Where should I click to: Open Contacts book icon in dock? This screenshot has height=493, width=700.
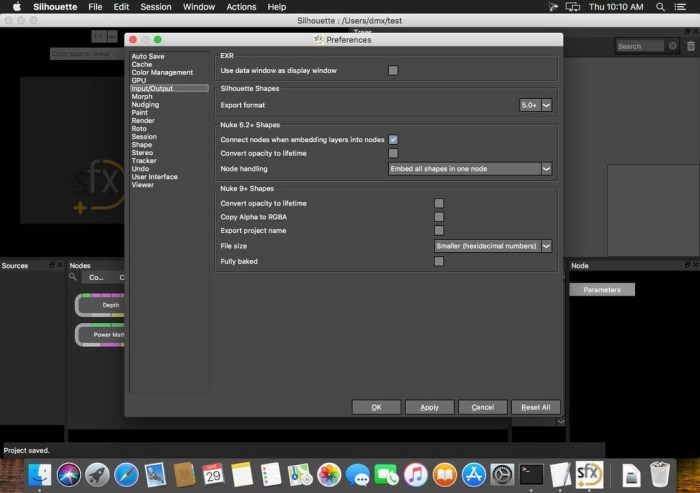tap(184, 475)
